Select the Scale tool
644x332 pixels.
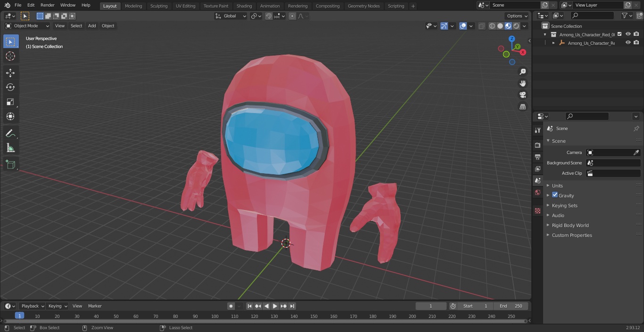[x=10, y=102]
